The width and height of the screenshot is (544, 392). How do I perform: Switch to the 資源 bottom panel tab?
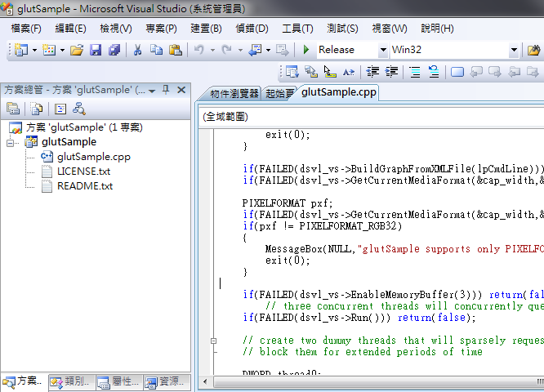167,381
